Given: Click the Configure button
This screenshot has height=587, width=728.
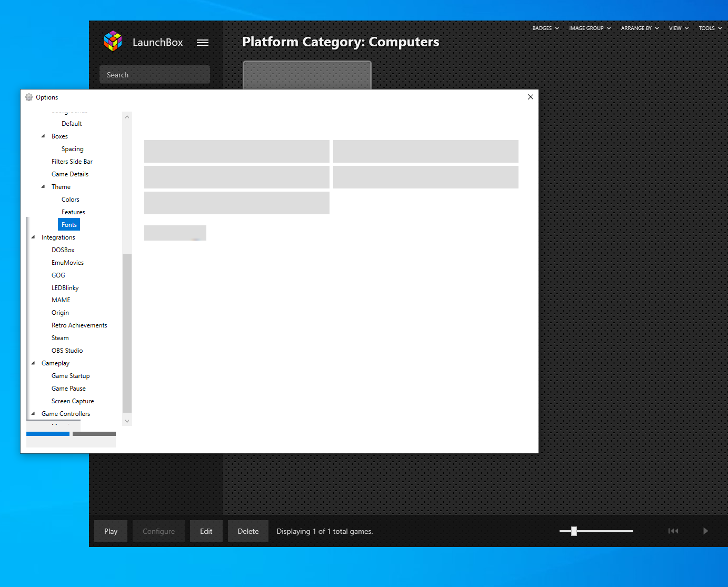Looking at the screenshot, I should click(158, 531).
